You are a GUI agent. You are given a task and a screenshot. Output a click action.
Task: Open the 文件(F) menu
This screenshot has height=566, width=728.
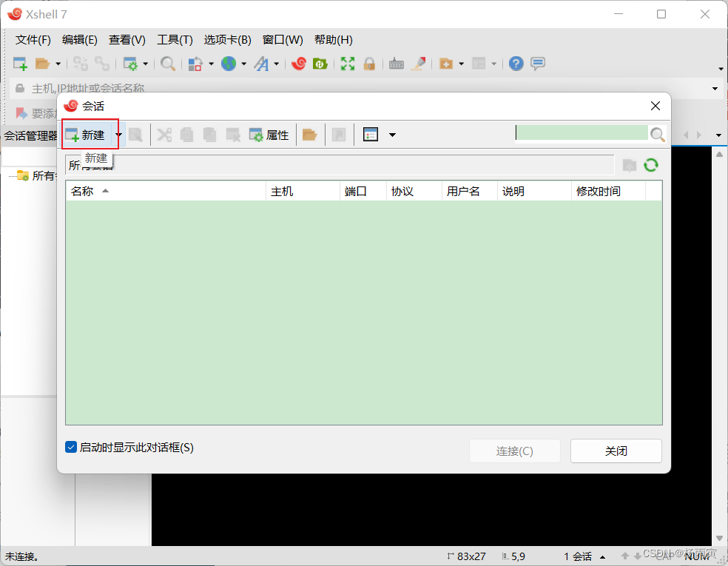point(33,40)
